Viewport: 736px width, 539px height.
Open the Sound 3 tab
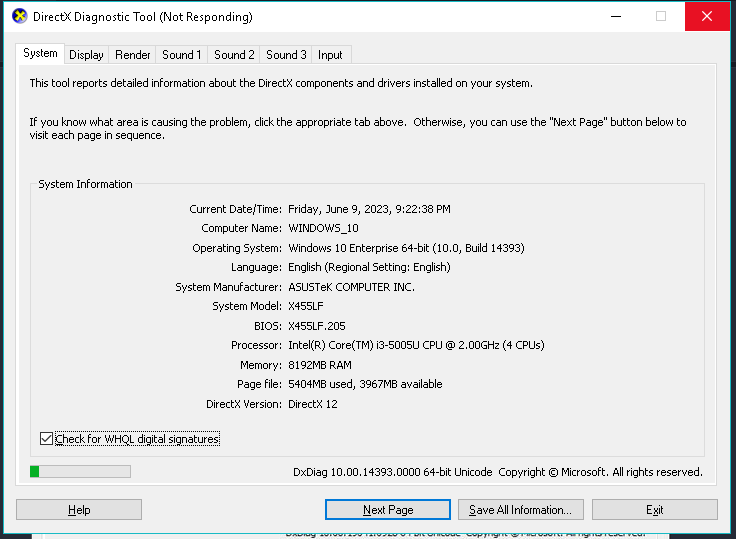pyautogui.click(x=286, y=55)
